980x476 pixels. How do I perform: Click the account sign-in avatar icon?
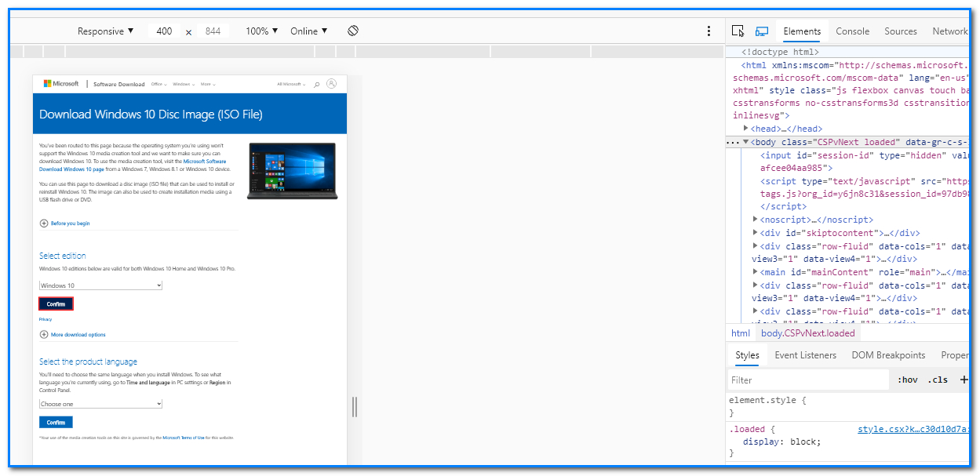332,84
